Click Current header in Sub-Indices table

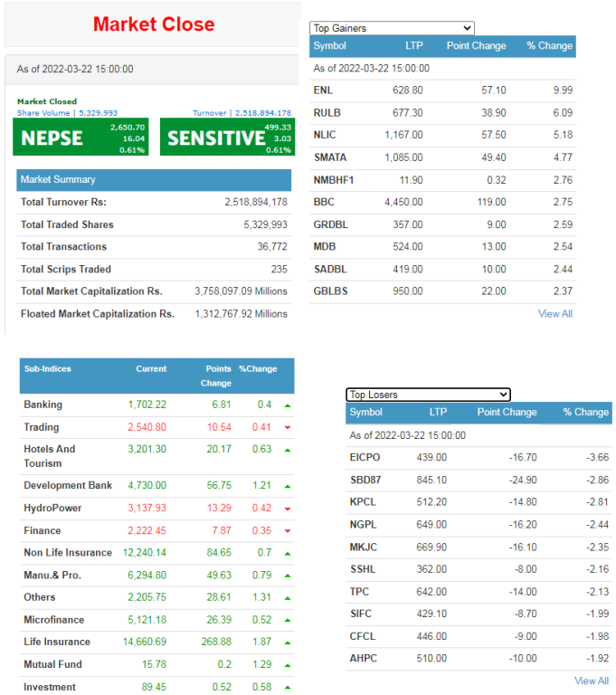(151, 369)
